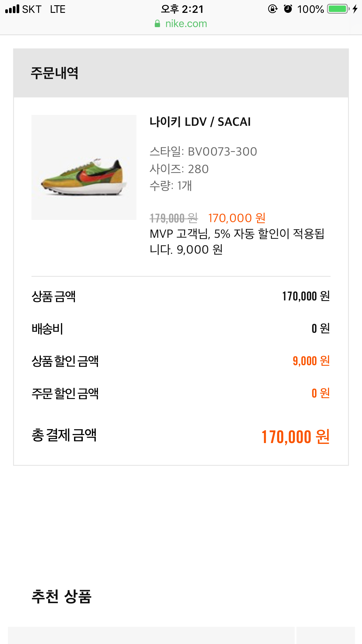Image resolution: width=362 pixels, height=644 pixels.
Task: Tap the discounted price 170,000 원
Action: (237, 218)
